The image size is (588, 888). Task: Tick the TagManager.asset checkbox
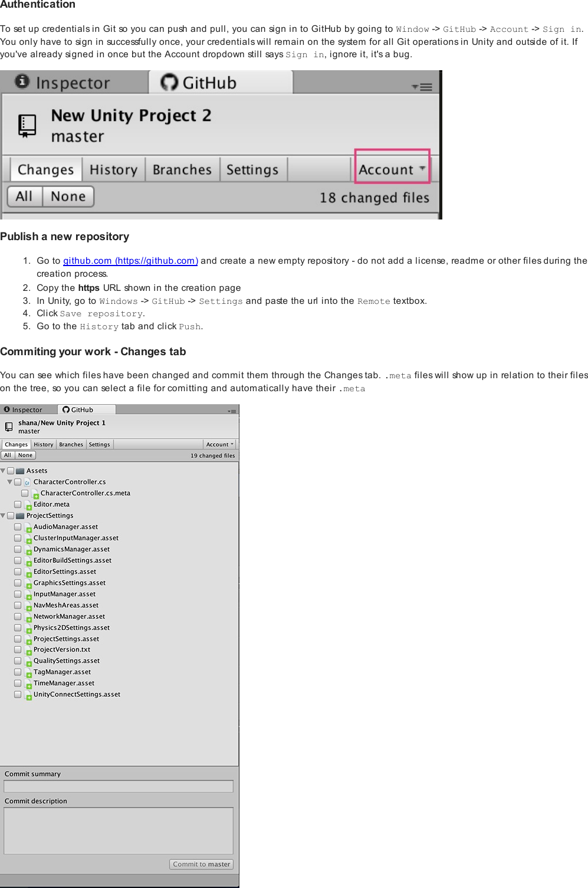[18, 672]
